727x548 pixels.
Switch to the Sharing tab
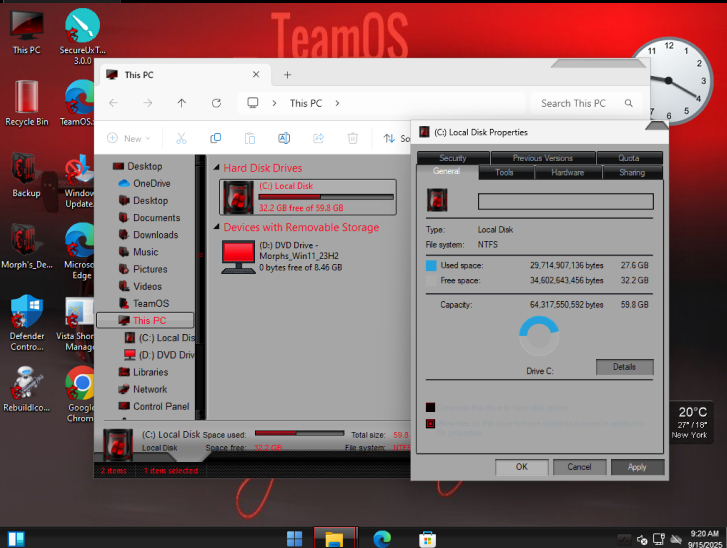tap(632, 172)
